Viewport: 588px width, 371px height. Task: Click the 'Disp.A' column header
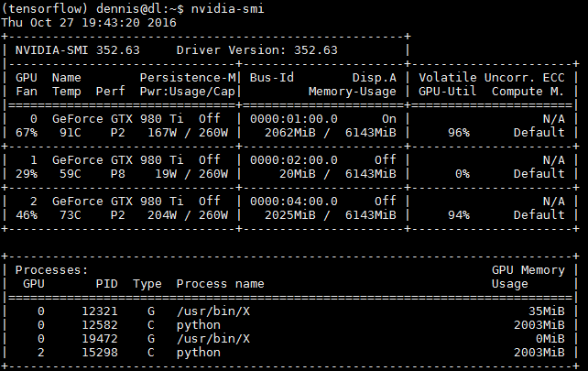click(x=375, y=78)
